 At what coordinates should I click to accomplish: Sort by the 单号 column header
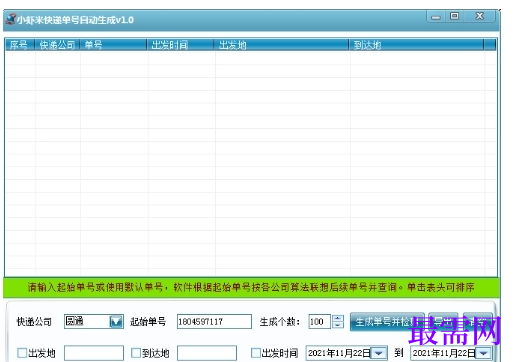coord(113,45)
